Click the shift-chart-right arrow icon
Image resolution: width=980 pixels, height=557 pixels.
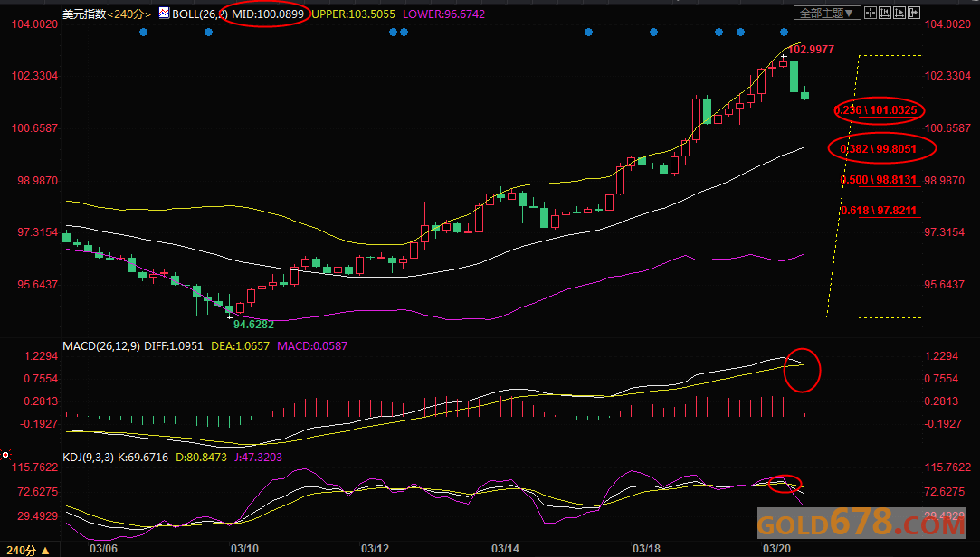click(x=914, y=13)
